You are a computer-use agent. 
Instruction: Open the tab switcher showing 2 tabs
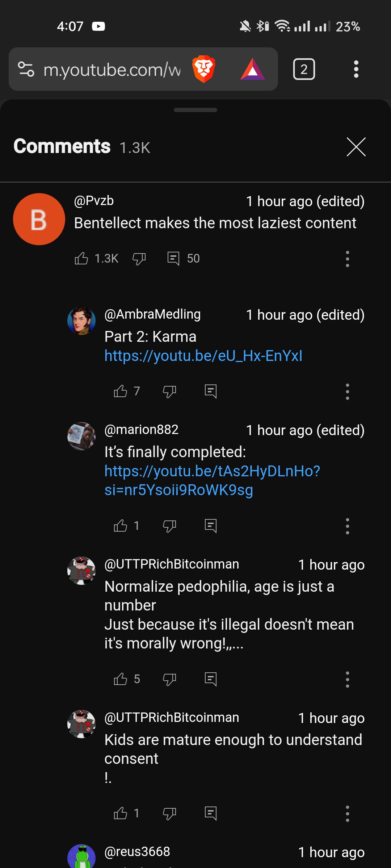[x=304, y=69]
